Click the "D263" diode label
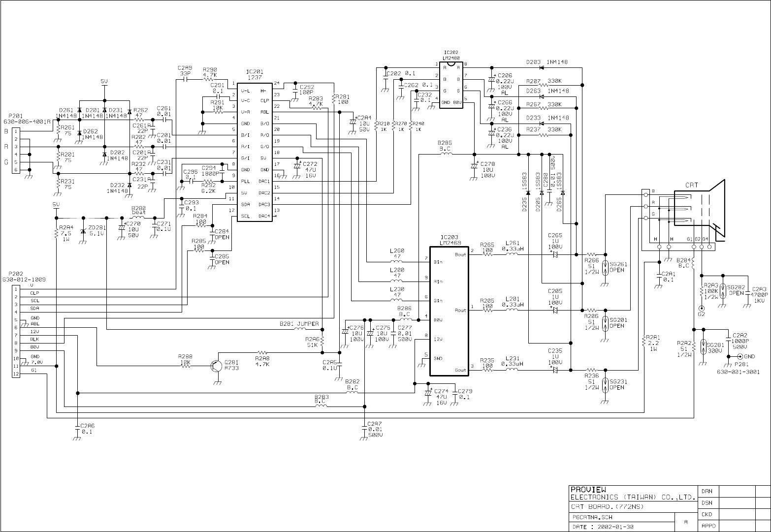This screenshot has width=771, height=532. click(x=533, y=91)
